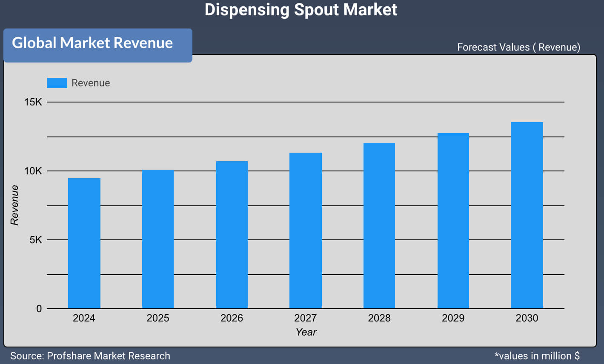The width and height of the screenshot is (604, 364).
Task: Select the 2027 revenue bar
Action: tap(306, 230)
